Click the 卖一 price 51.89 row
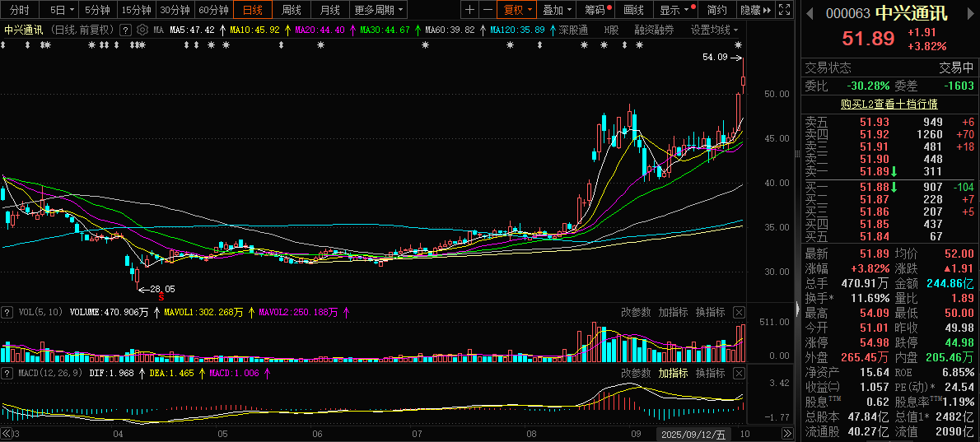The width and height of the screenshot is (980, 442). (890, 171)
